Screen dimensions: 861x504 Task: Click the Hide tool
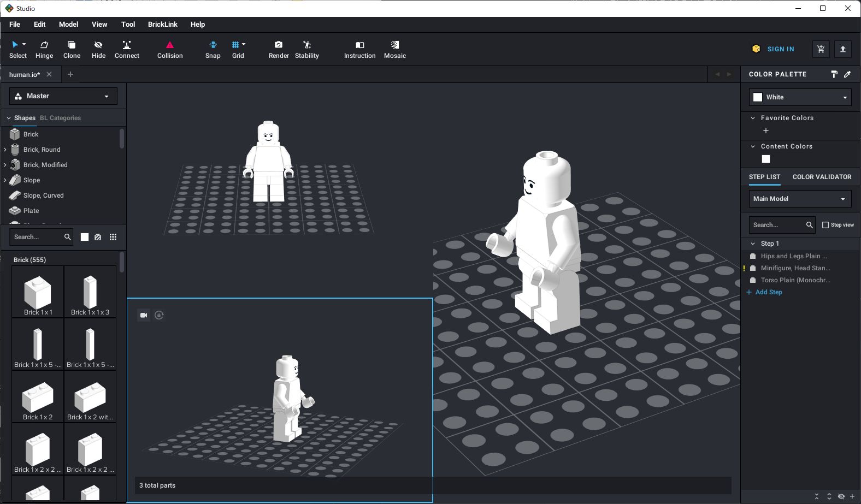[x=98, y=49]
